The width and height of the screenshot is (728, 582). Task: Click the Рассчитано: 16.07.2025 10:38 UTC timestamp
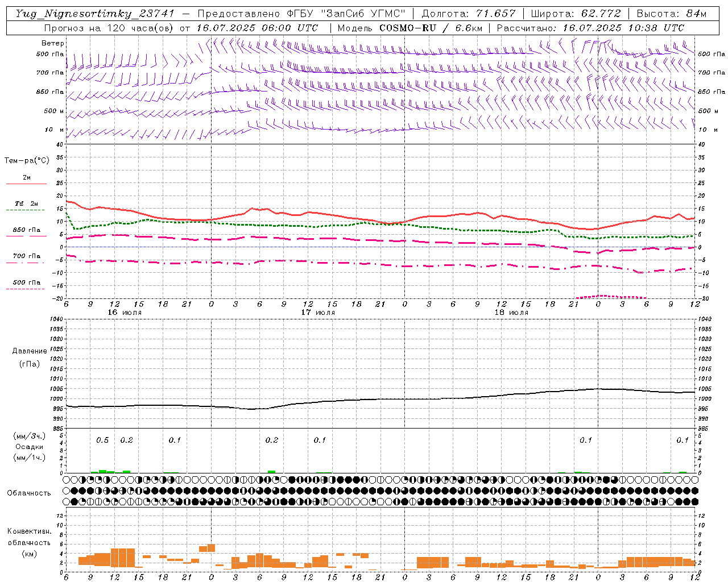tap(590, 28)
